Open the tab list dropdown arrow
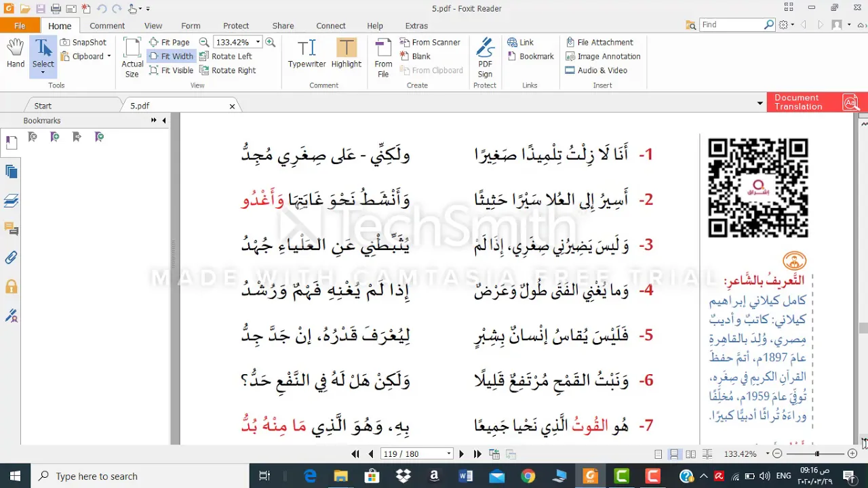The height and width of the screenshot is (488, 868). [x=759, y=103]
